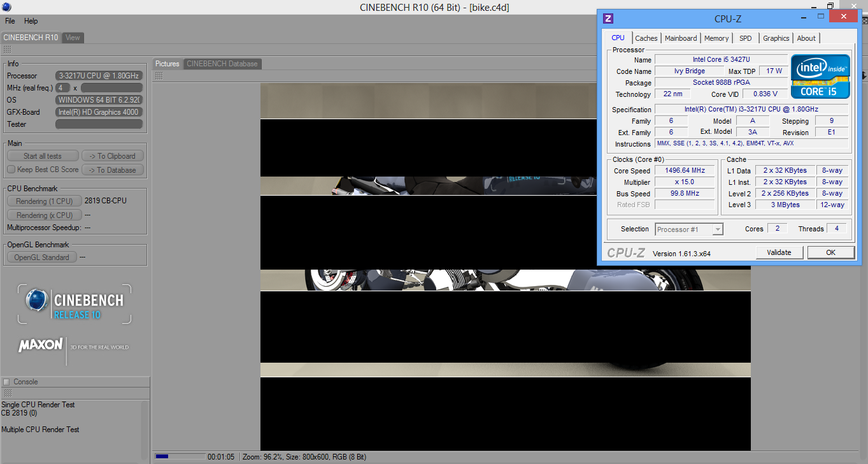868x464 pixels.
Task: Click the Single CPU Render Test console line
Action: click(38, 405)
